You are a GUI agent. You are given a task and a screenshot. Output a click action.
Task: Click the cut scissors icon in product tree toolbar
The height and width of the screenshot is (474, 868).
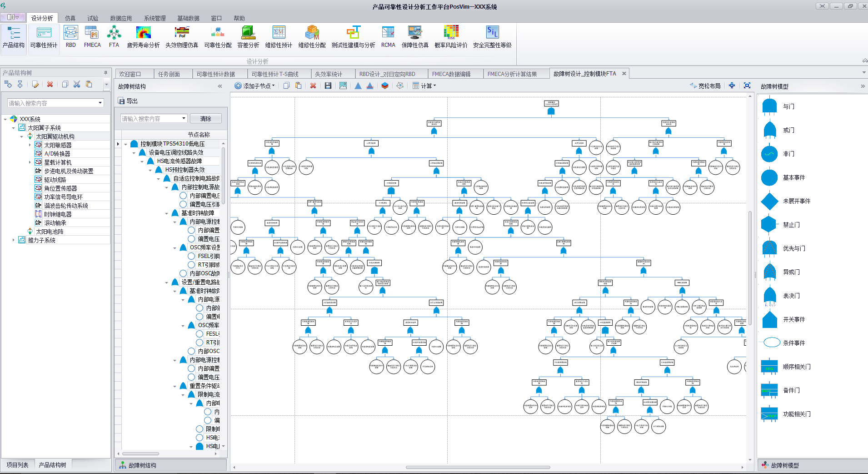click(x=77, y=84)
